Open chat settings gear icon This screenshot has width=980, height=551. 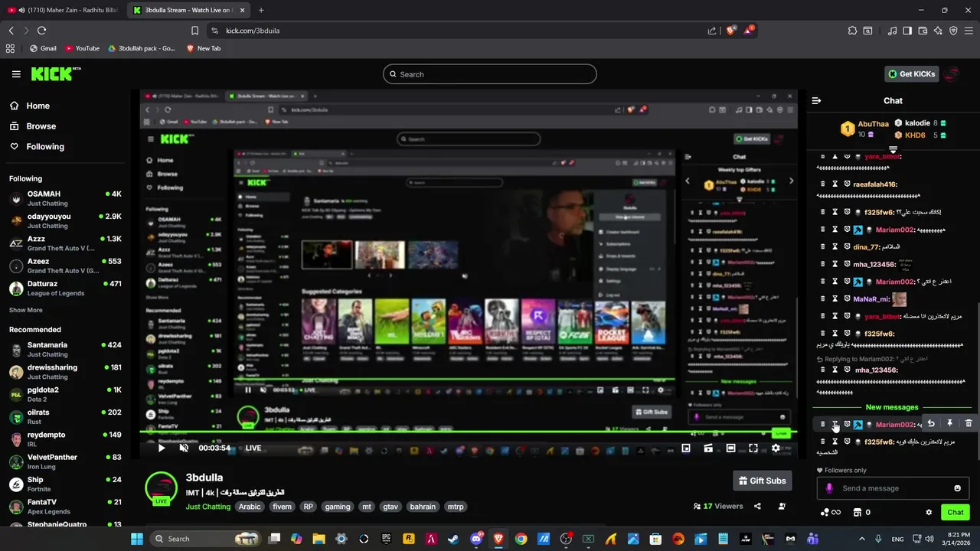point(929,512)
